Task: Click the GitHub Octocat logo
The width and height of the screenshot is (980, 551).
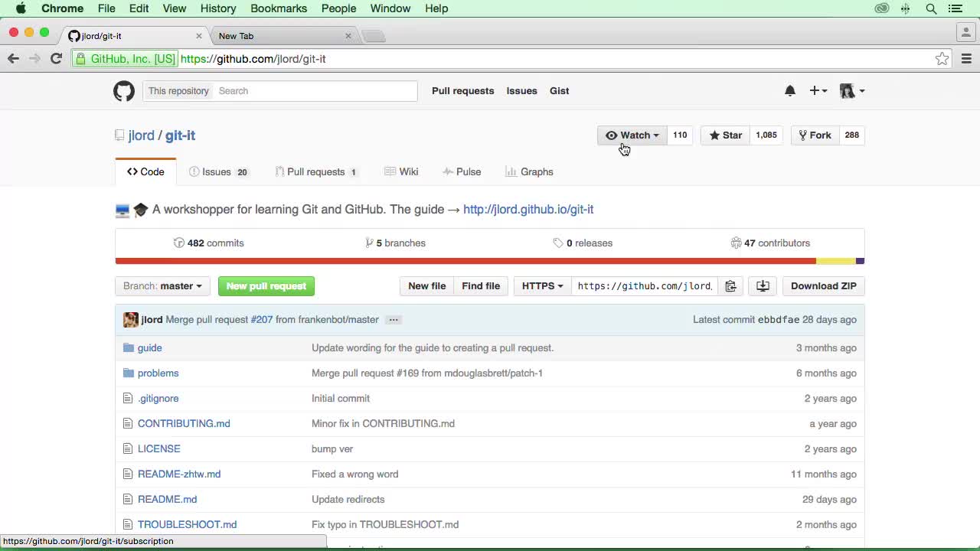Action: tap(124, 91)
